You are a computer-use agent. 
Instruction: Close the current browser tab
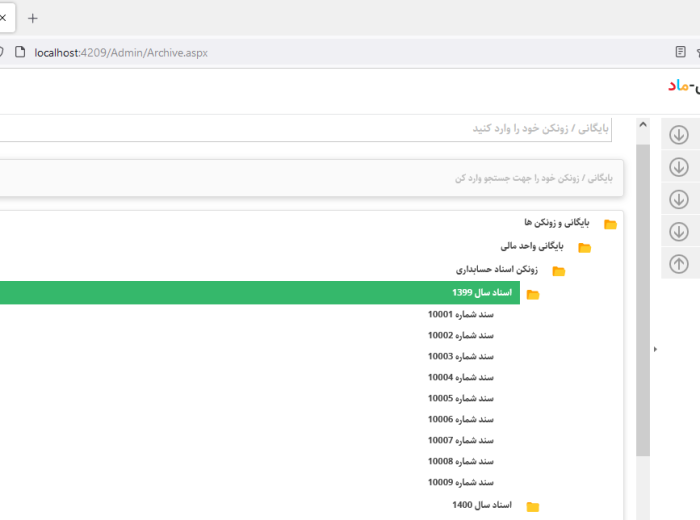[3, 18]
